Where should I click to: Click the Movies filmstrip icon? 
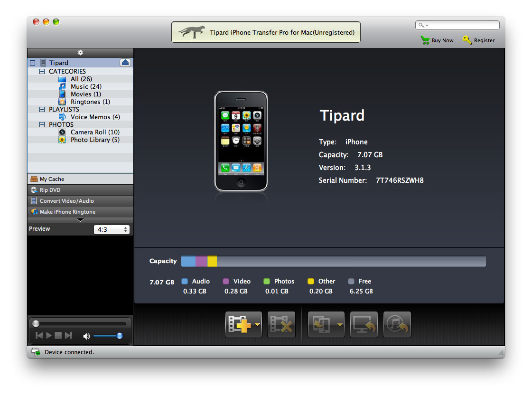[x=62, y=94]
